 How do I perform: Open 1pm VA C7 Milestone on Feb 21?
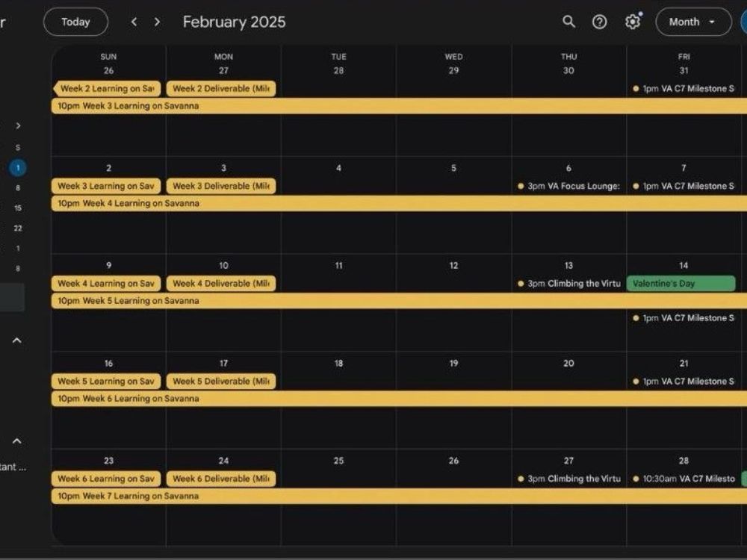pyautogui.click(x=684, y=381)
